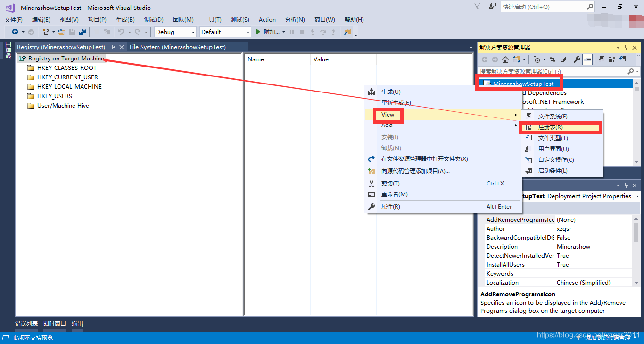
Task: Pin the Registry tab with its pin icon
Action: tap(113, 47)
